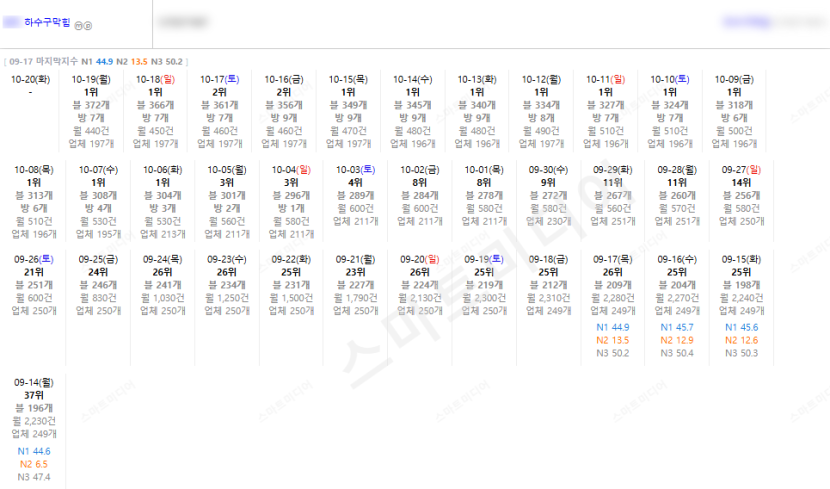
Task: Click the circled m icon beside 하수구막힘
Action: click(x=78, y=25)
